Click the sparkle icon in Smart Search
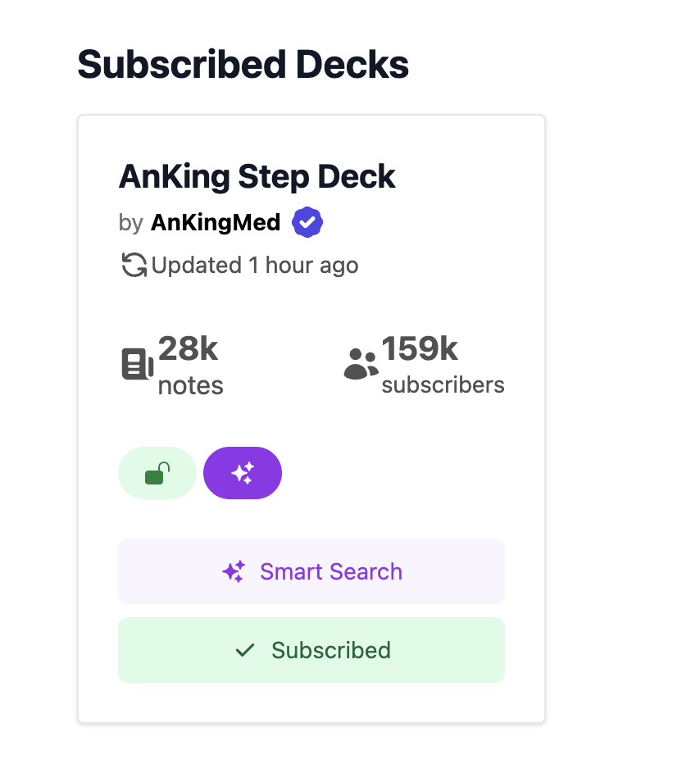The image size is (700, 764). (x=234, y=571)
